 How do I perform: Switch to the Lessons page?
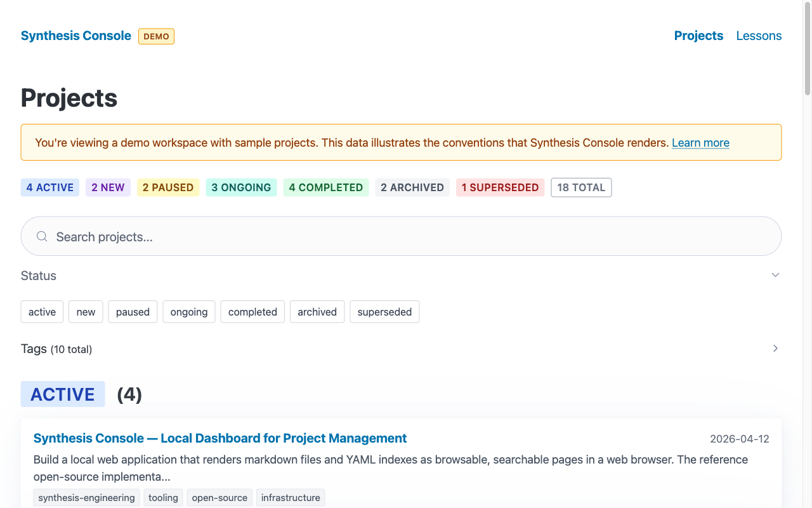pos(759,36)
